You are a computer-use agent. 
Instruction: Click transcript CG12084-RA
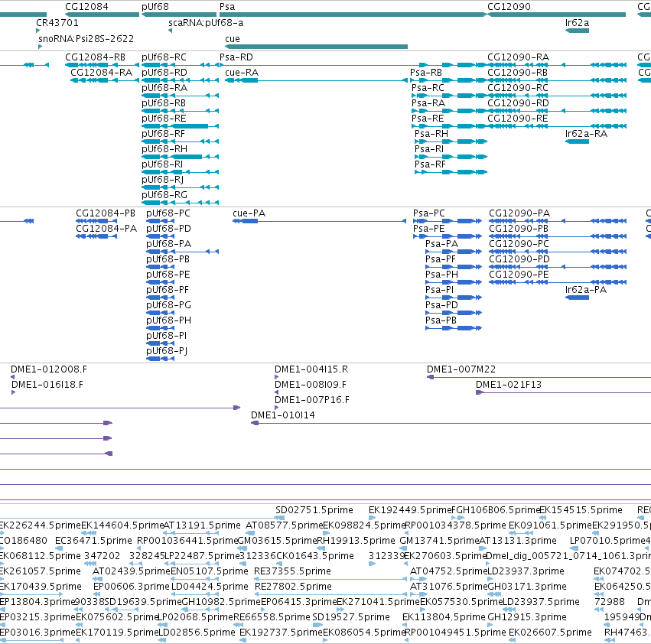pos(101,73)
